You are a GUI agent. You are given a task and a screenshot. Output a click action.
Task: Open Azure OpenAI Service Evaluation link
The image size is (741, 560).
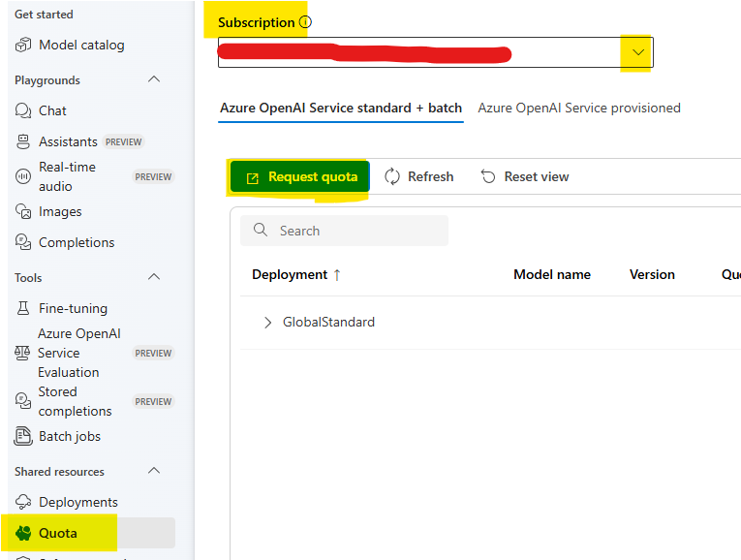click(78, 353)
